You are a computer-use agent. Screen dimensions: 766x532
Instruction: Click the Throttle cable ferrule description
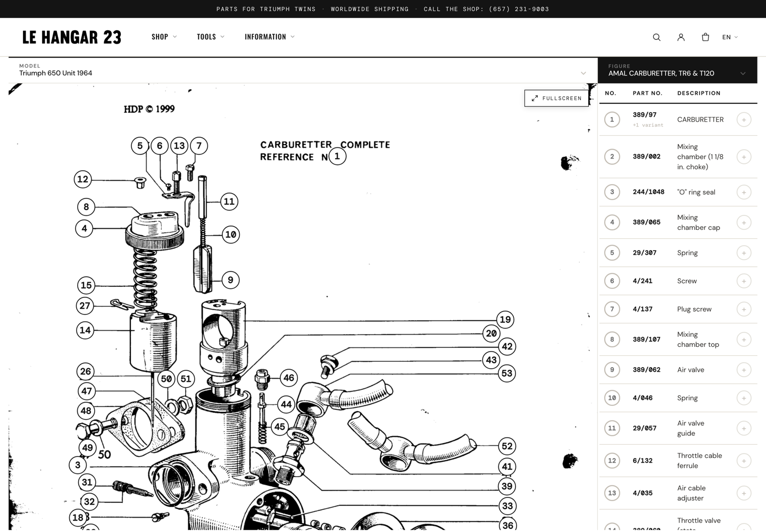(700, 461)
